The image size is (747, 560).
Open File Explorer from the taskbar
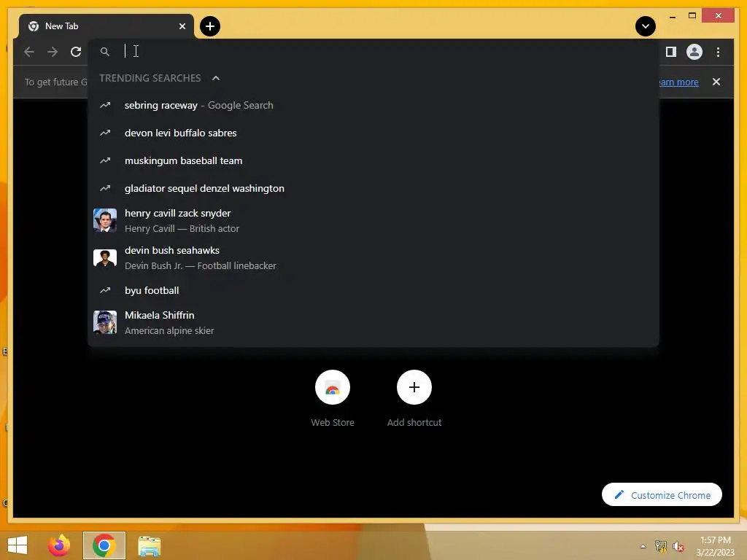coord(149,545)
